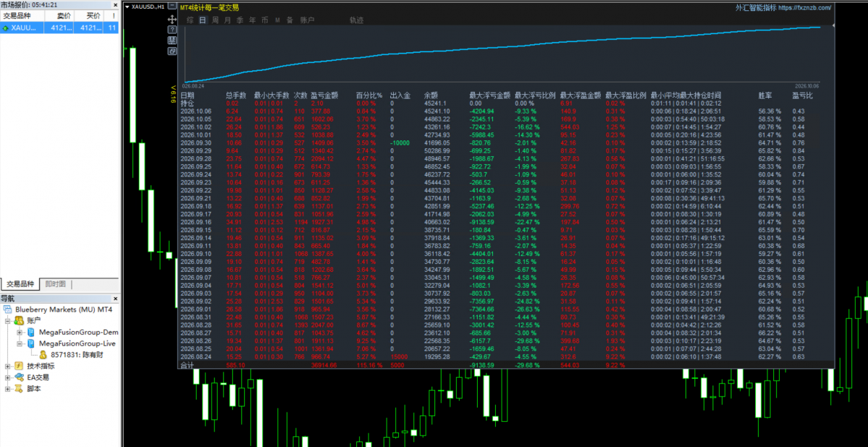Expand the MegaFusionGroup-Dem node
Viewport: 868px width, 447px height.
[20, 333]
